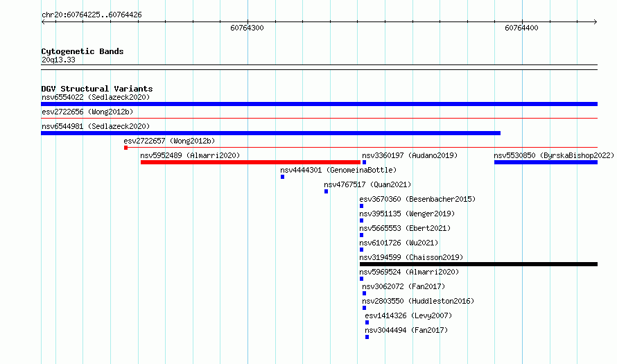Viewport: 617px width, 364px height.
Task: Select the 20q13.33 band label
Action: point(58,60)
